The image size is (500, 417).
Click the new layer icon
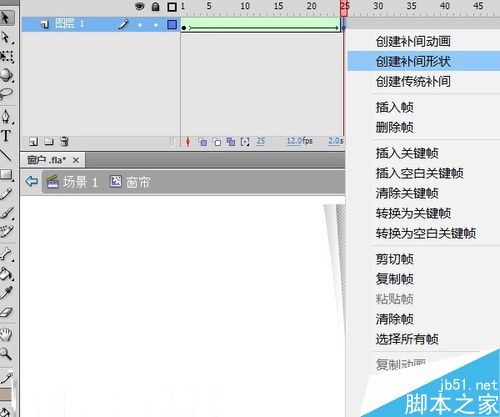(33, 142)
